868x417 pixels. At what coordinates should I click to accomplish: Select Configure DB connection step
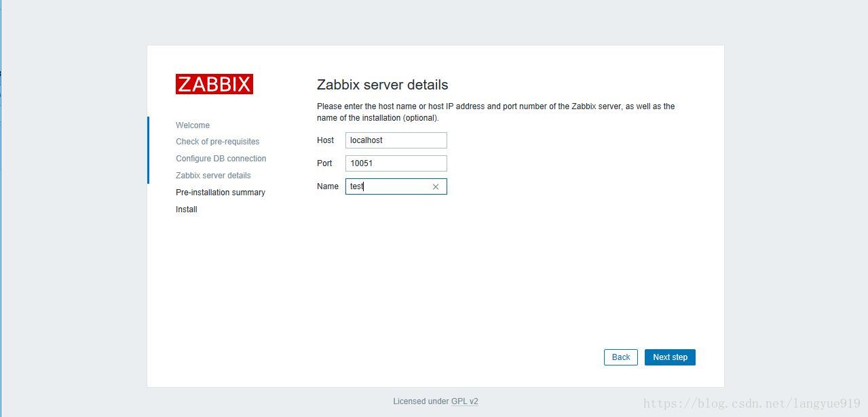pyautogui.click(x=221, y=159)
